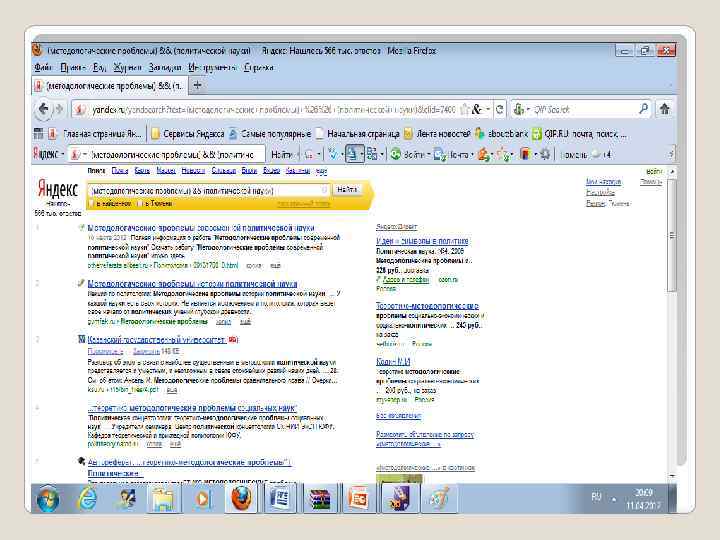This screenshot has height=540, width=720.
Task: Click the bookmark star in address bar
Action: (465, 109)
